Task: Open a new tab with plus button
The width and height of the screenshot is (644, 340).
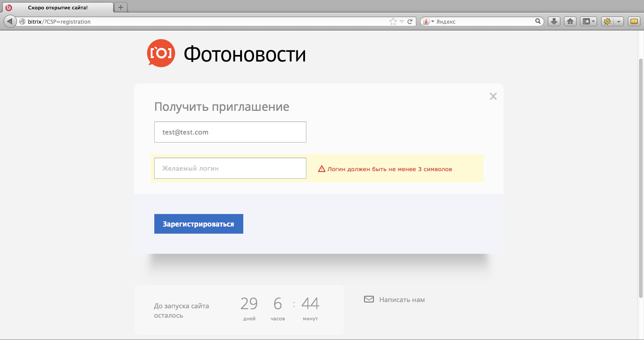Action: [121, 7]
